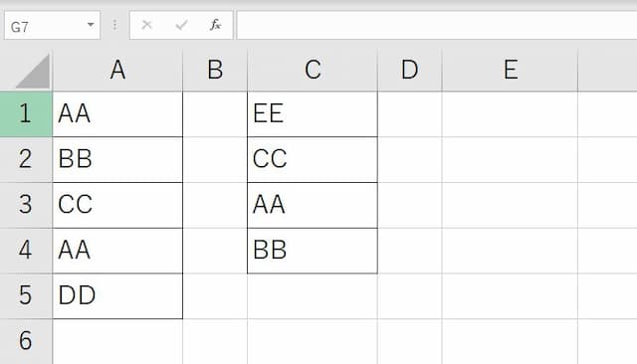Click cell A5 containing DD
This screenshot has height=364, width=637.
click(x=117, y=295)
